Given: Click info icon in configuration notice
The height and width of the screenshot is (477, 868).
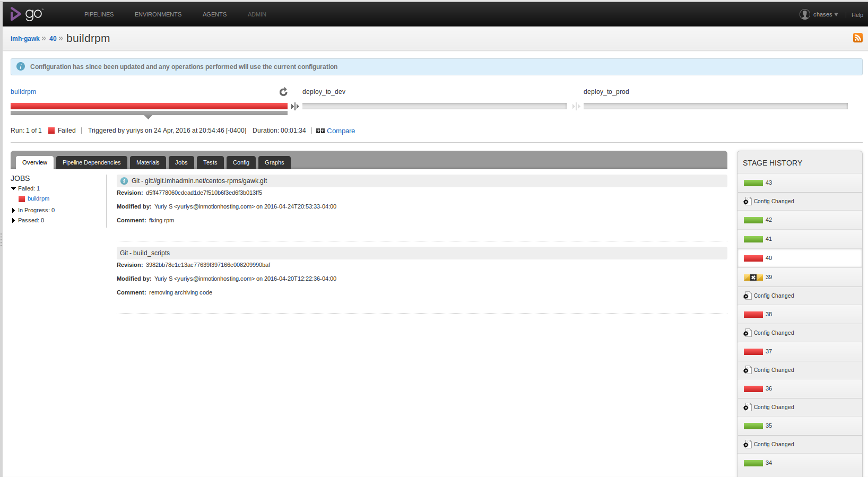Looking at the screenshot, I should (21, 67).
